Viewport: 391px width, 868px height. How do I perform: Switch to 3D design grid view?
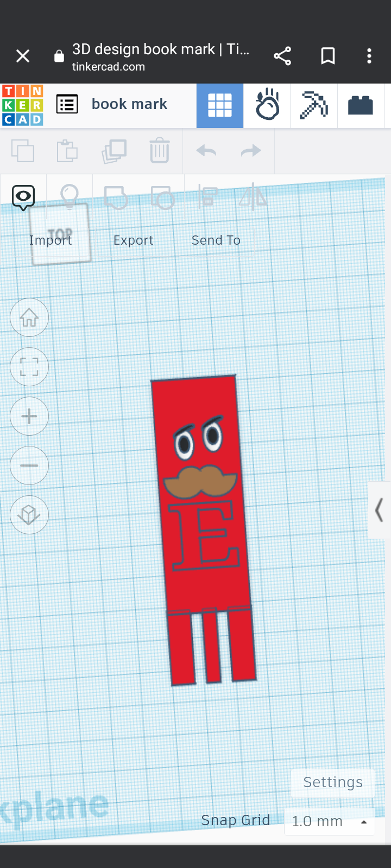[x=220, y=106]
